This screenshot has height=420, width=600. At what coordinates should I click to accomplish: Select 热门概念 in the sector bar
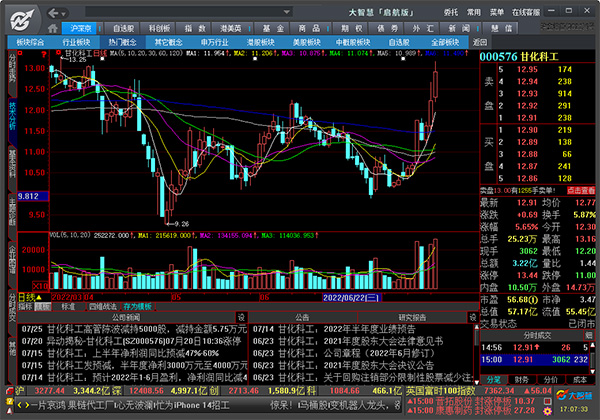pyautogui.click(x=122, y=42)
